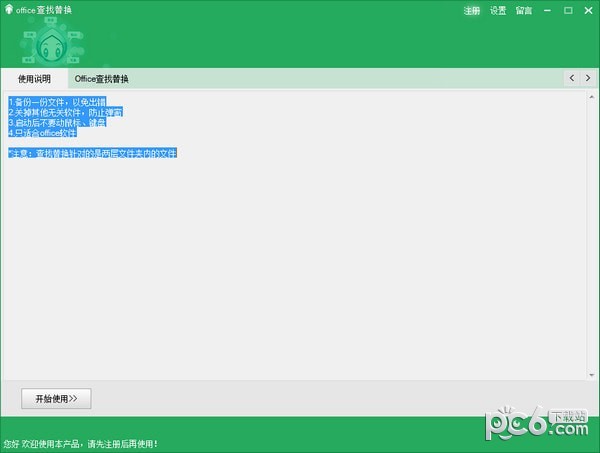Close the office查找替换 window
Screen dimensions: 600x453
(x=589, y=11)
